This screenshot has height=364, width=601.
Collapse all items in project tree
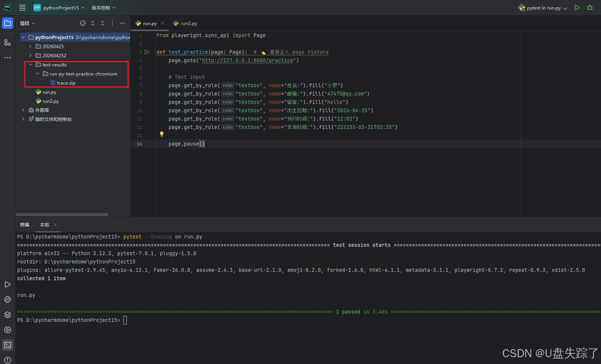103,23
